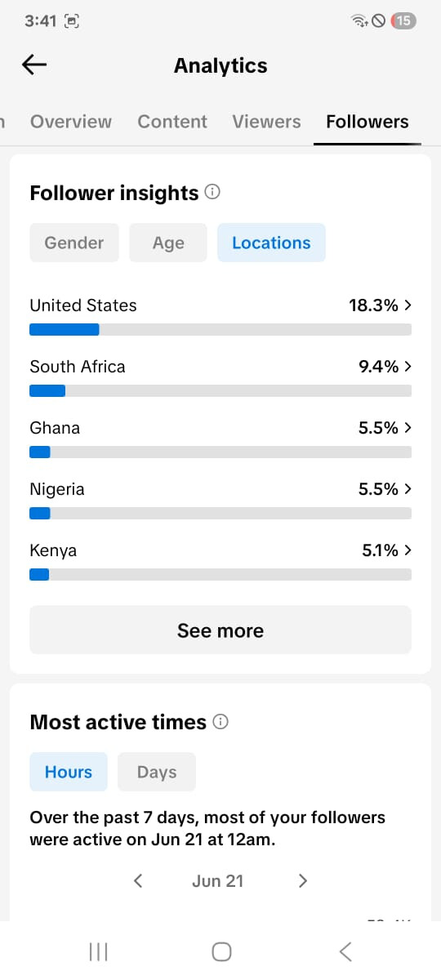Switch active times to Hours
Image resolution: width=441 pixels, height=980 pixels.
point(69,772)
